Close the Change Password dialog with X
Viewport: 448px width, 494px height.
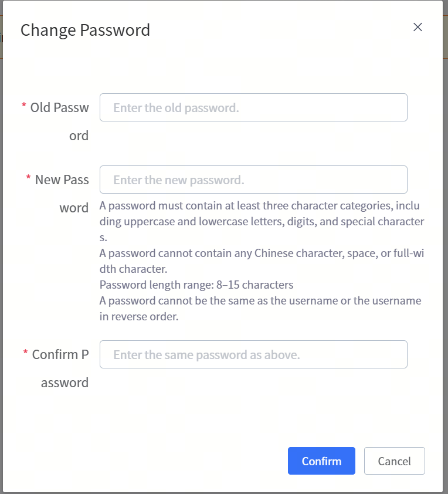click(418, 27)
